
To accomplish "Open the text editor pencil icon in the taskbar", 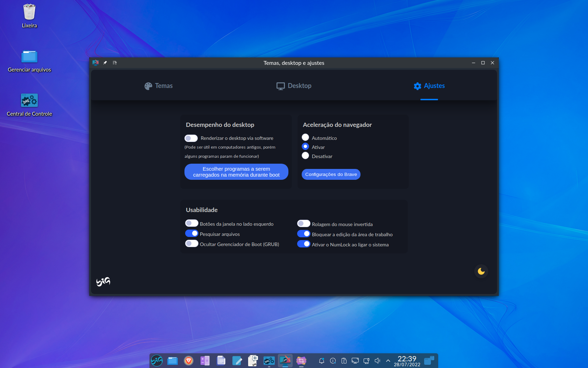I will point(237,360).
